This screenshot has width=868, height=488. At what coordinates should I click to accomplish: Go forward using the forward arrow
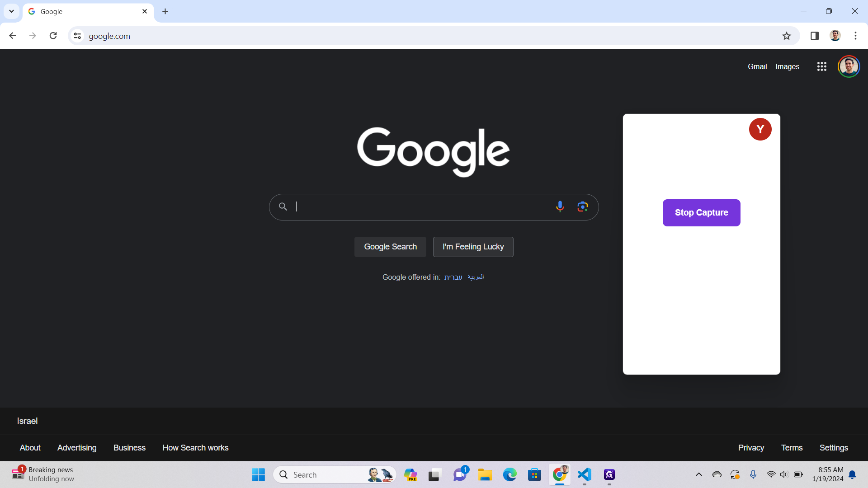coord(33,36)
